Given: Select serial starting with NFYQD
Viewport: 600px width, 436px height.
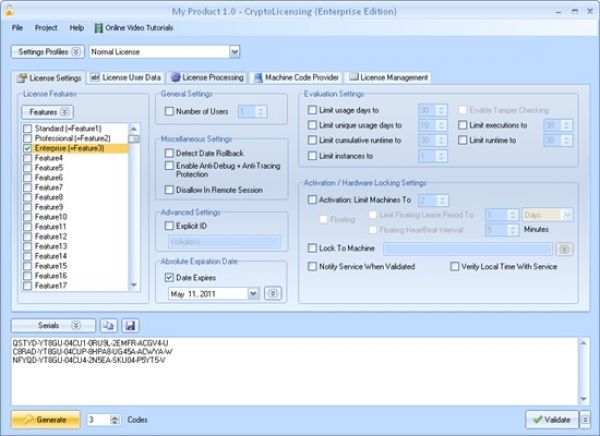Looking at the screenshot, I should pos(89,360).
